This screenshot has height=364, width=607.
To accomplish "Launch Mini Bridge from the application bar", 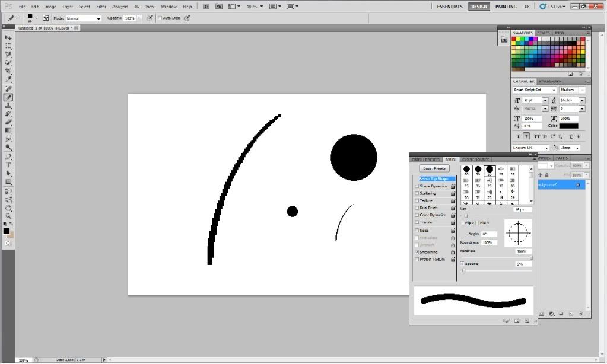I will tap(219, 7).
